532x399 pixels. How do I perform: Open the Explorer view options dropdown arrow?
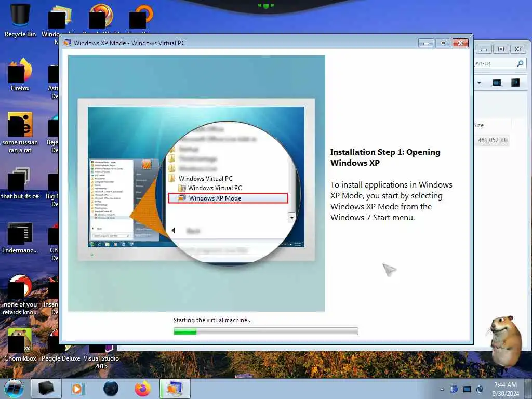[480, 83]
